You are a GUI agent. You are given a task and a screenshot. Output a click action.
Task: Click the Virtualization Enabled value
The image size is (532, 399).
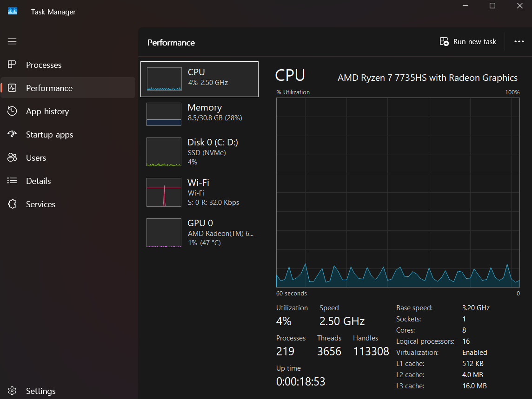tap(475, 353)
